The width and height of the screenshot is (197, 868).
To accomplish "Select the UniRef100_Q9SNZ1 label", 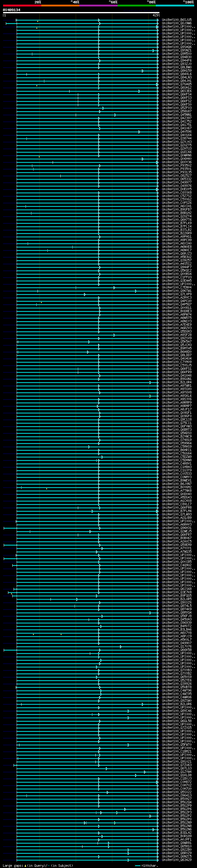I will pos(177,50).
